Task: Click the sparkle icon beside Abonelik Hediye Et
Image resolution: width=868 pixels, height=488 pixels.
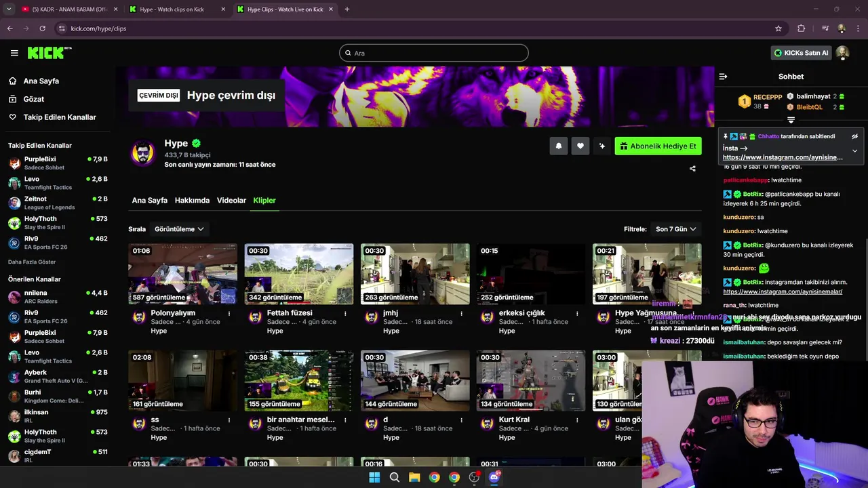Action: tap(601, 146)
